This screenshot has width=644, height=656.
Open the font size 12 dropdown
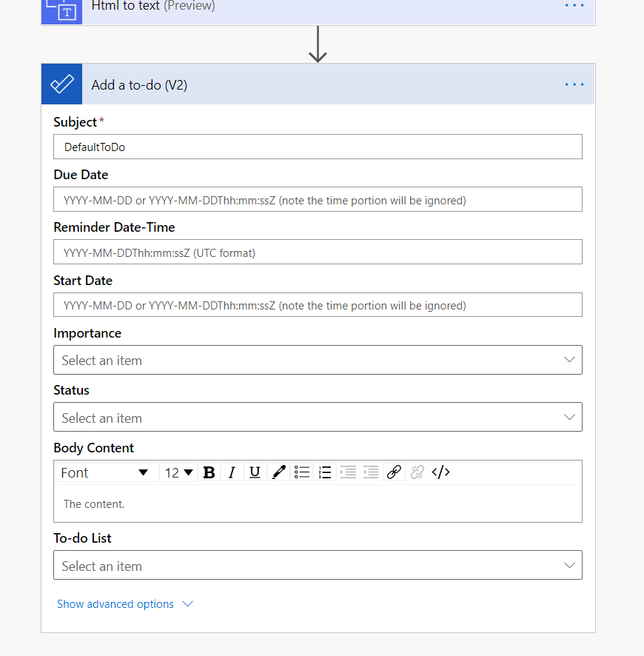(178, 472)
